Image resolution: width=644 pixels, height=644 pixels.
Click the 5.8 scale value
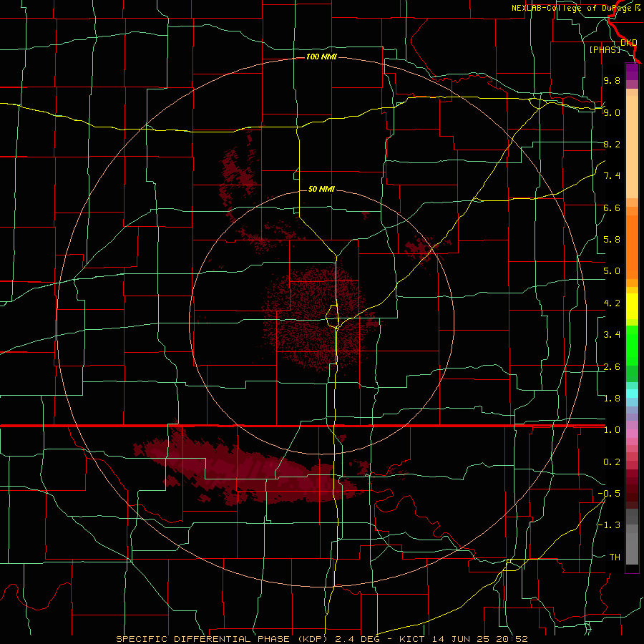coord(612,240)
